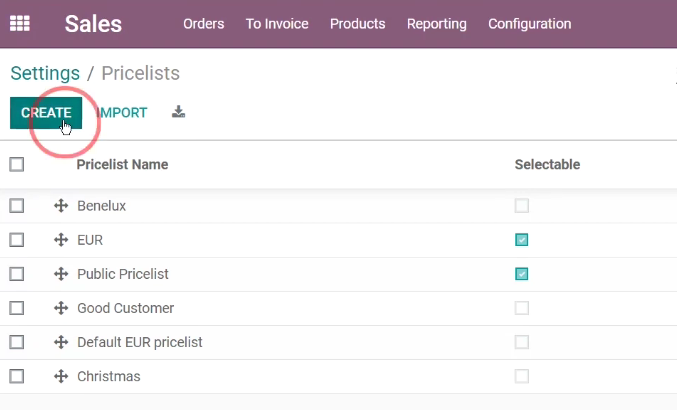Viewport: 677px width, 410px height.
Task: Tick the select-all header checkbox
Action: click(x=17, y=164)
